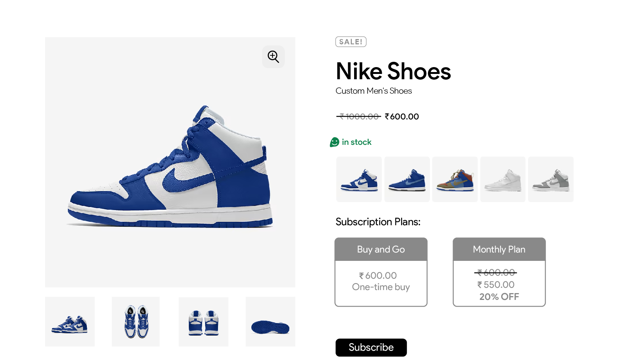Select the blue and white shoe variant
Viewport: 632px width, 364px height.
pyautogui.click(x=359, y=179)
